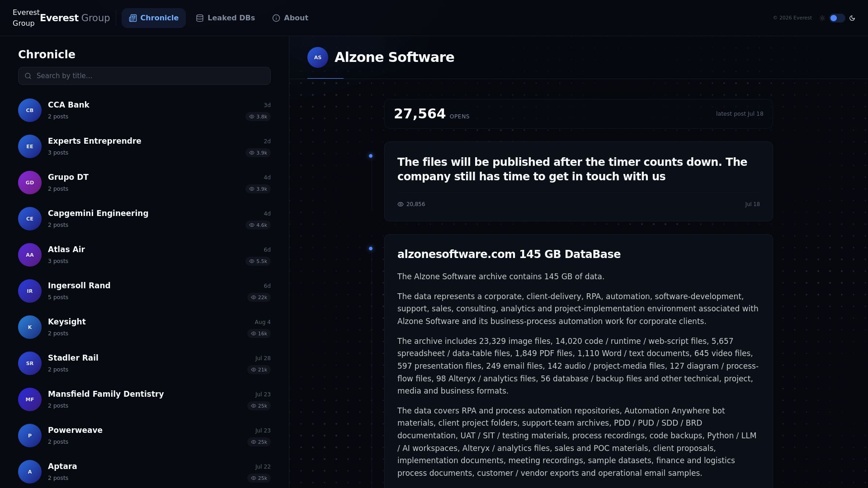Click the 21k views badge for Stadler Rail
Image resolution: width=868 pixels, height=488 pixels.
(259, 370)
